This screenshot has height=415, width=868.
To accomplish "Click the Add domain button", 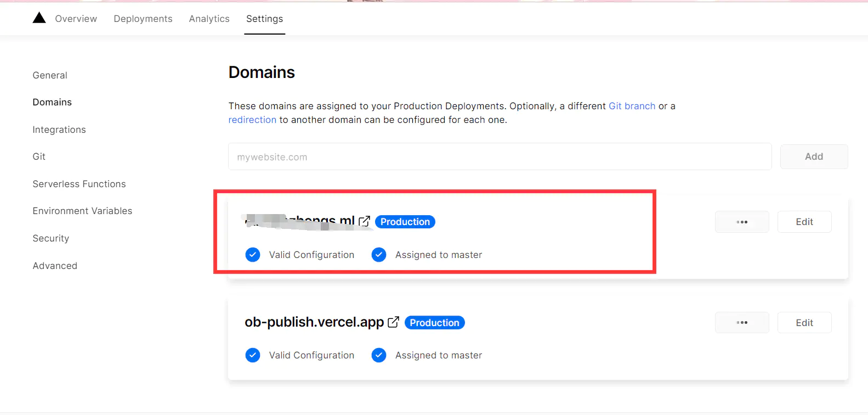I will [x=814, y=156].
